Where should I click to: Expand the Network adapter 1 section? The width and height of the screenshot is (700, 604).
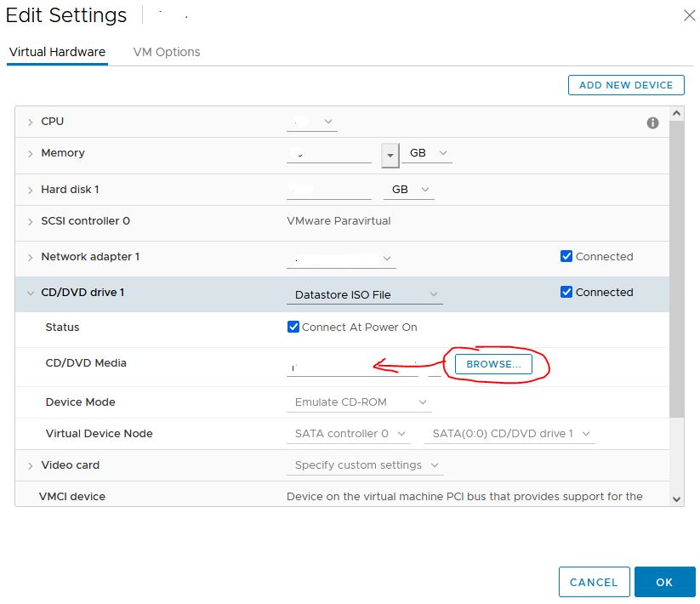[x=31, y=256]
